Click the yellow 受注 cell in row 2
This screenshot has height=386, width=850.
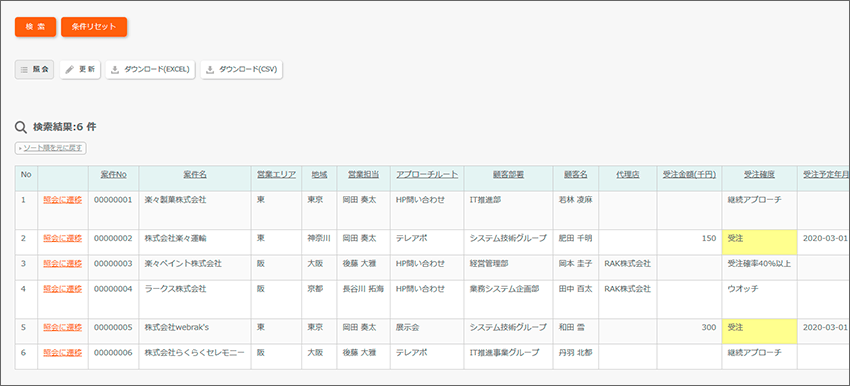759,242
